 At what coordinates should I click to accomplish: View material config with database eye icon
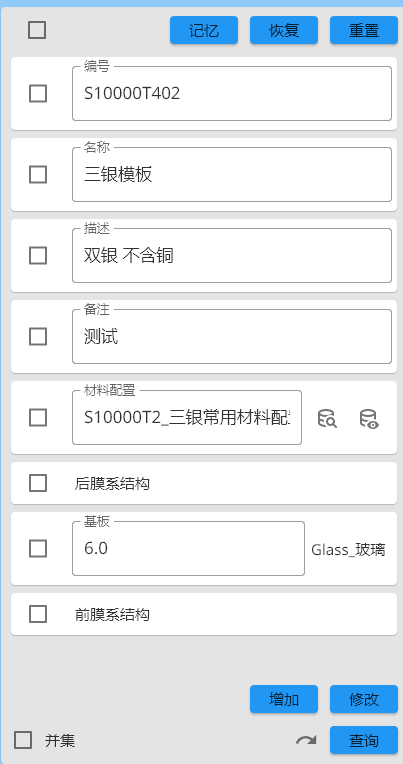coord(369,418)
